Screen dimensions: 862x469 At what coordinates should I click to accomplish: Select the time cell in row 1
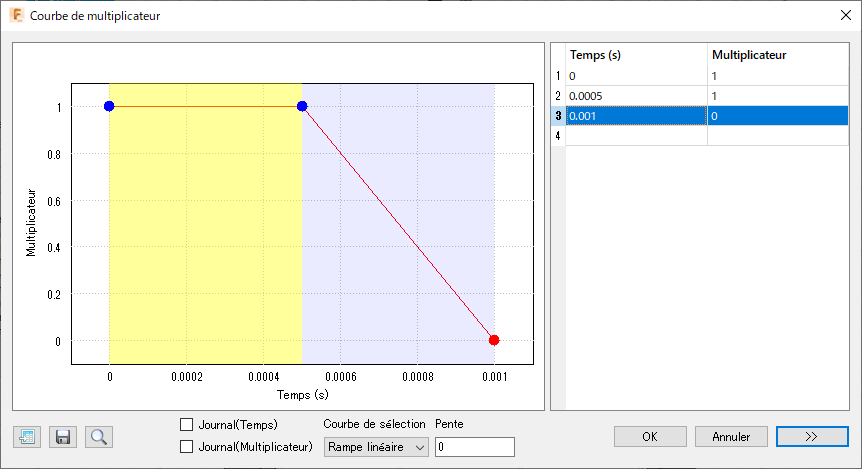[x=636, y=76]
